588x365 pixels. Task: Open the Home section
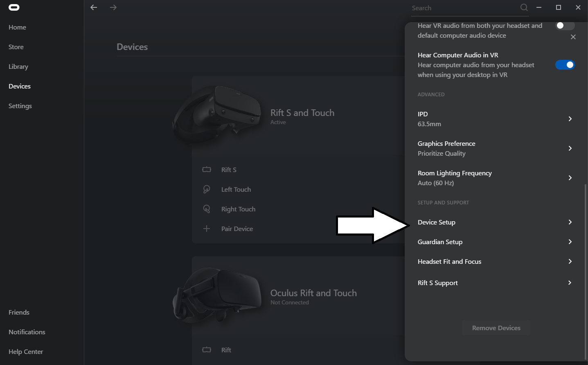17,27
